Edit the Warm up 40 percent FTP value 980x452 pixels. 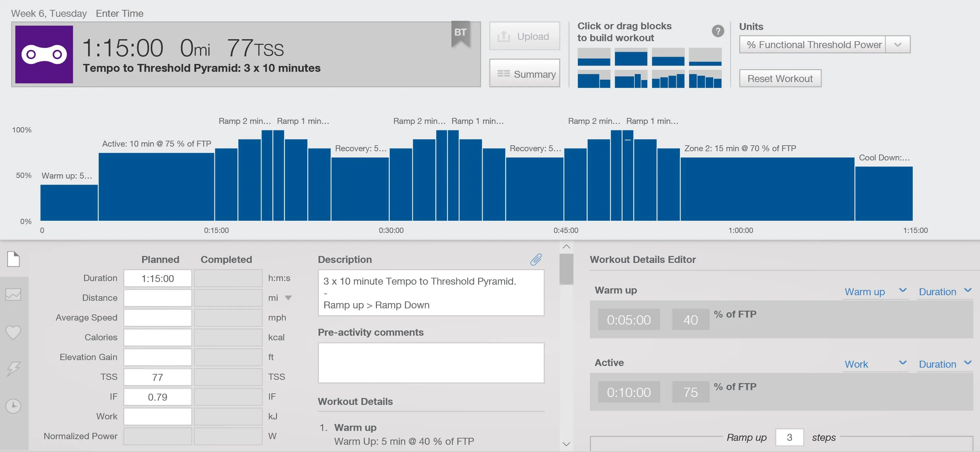(690, 320)
